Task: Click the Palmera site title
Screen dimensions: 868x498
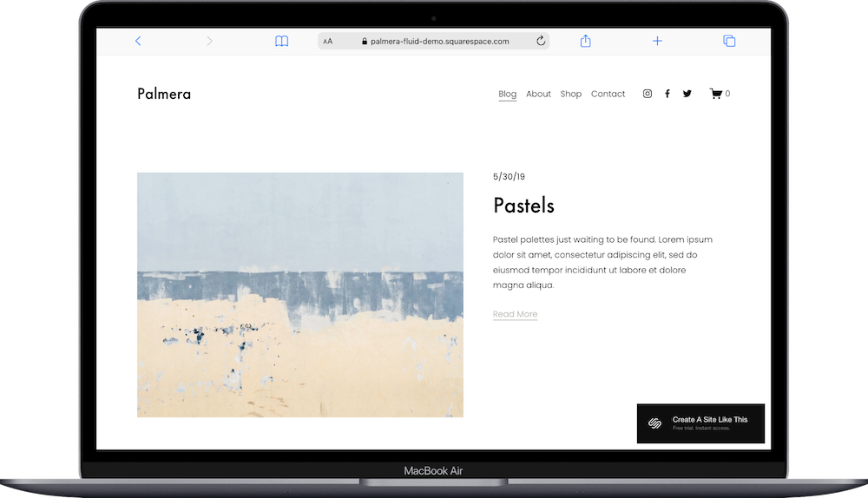Action: click(x=164, y=94)
